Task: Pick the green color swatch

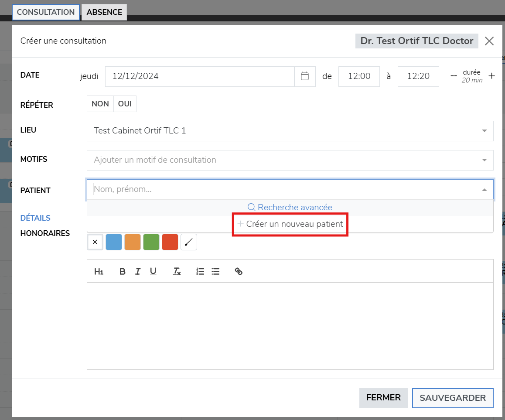Action: [151, 242]
